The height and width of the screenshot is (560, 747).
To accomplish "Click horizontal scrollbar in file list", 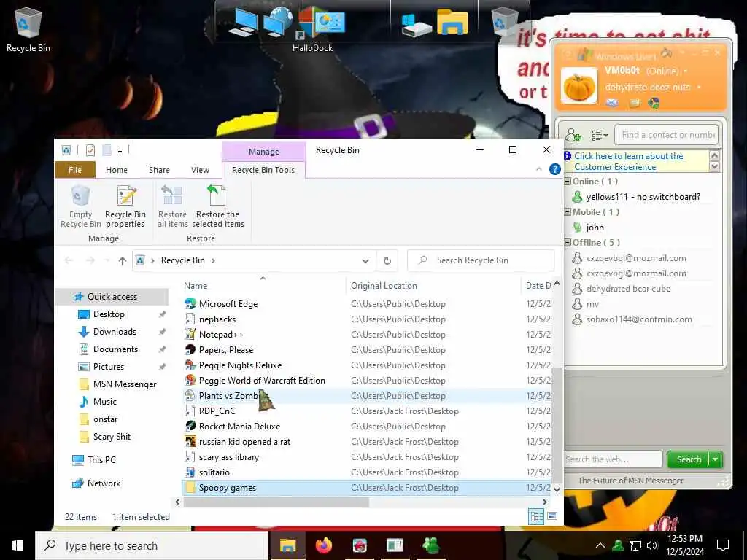I will [276, 502].
